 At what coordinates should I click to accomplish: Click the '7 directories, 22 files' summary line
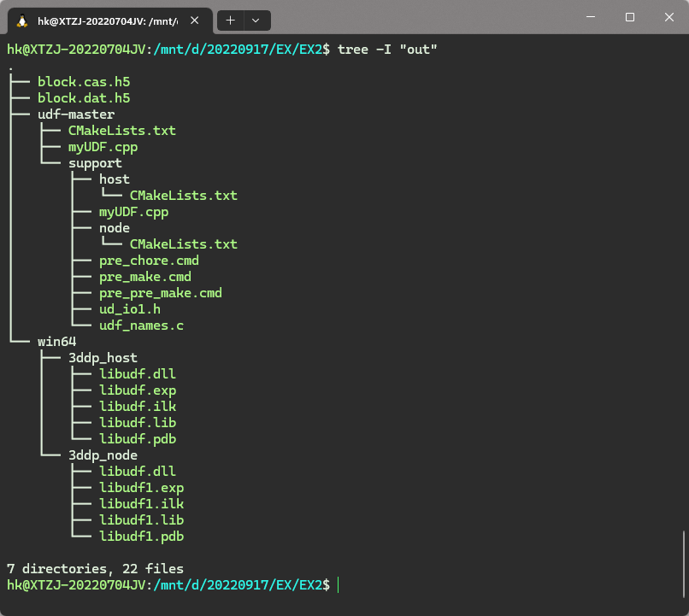[x=95, y=568]
